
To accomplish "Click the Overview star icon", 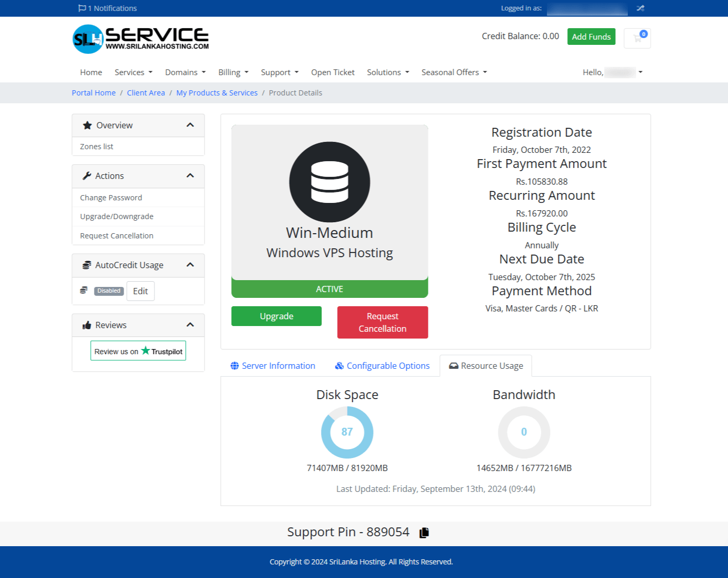I will [87, 125].
